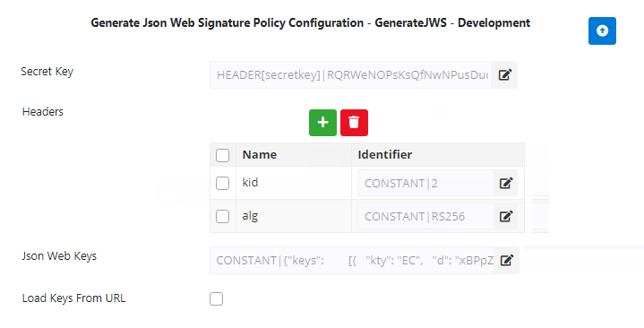The height and width of the screenshot is (328, 644).
Task: Select the alg name cell
Action: click(x=294, y=216)
